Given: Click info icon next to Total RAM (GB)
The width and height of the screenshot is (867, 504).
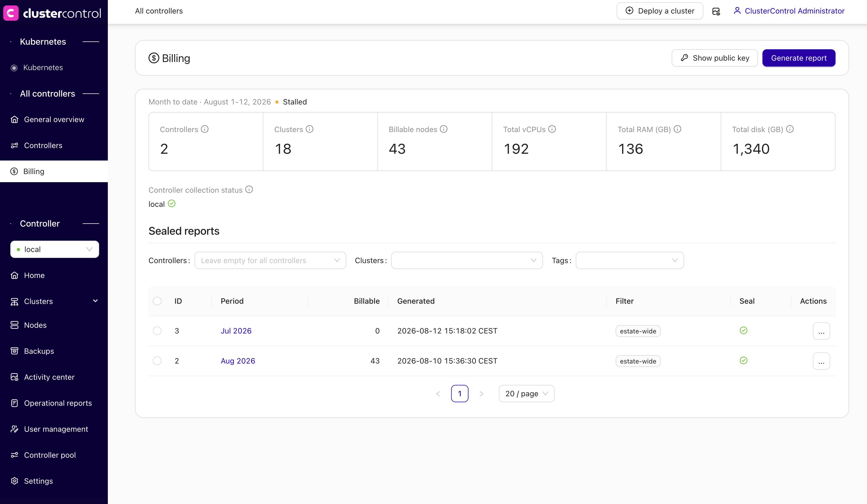Looking at the screenshot, I should click(x=677, y=129).
